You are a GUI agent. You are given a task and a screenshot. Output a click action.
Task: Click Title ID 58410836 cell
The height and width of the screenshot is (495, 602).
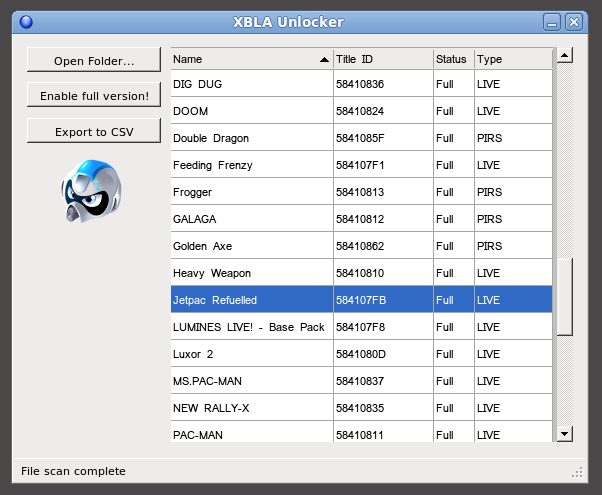(383, 84)
